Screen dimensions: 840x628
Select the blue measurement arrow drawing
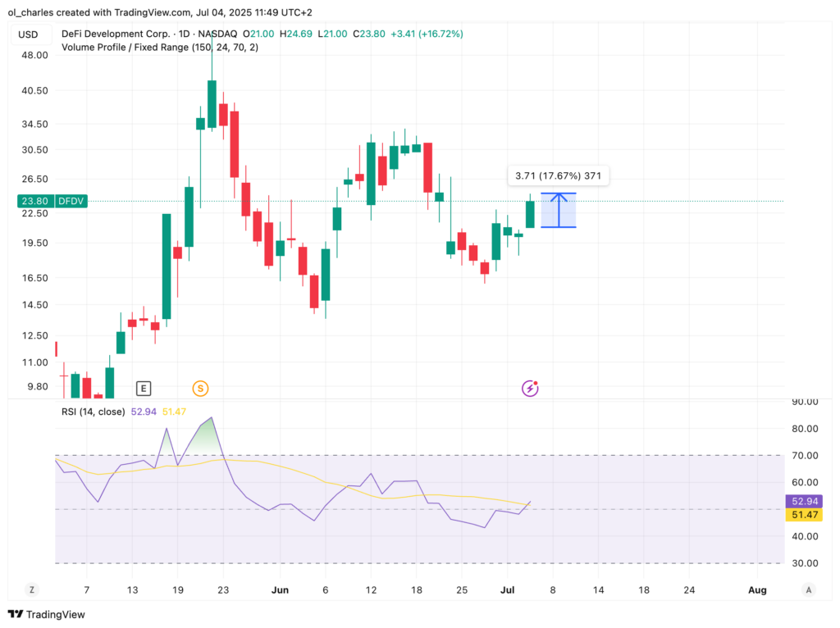click(559, 209)
